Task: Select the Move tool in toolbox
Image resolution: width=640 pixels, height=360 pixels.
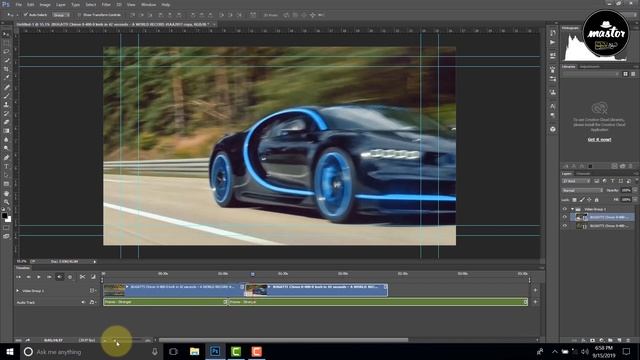Action: [x=6, y=34]
